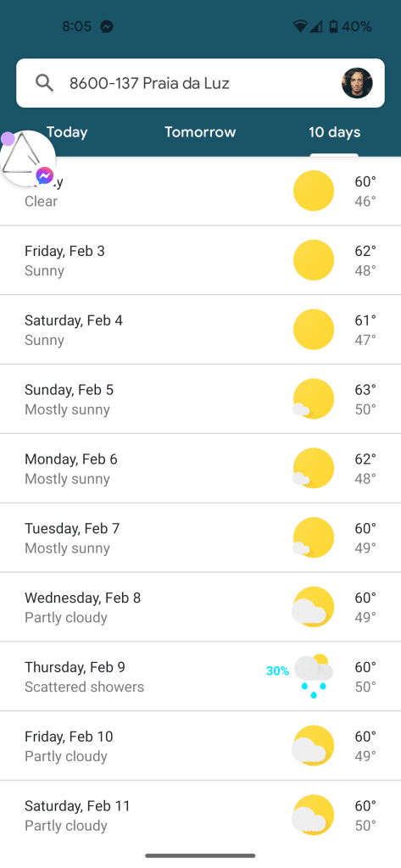Viewport: 401px width, 868px height.
Task: Tap the 30% rain chance label
Action: point(277,671)
